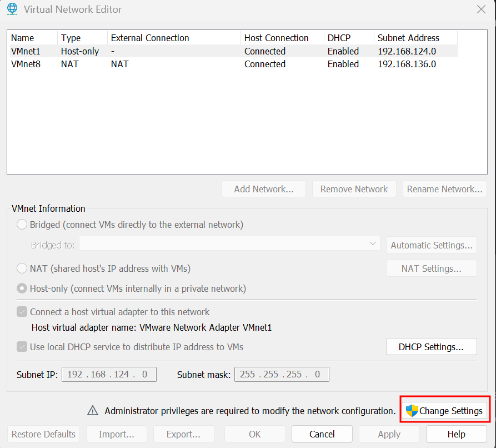Image resolution: width=496 pixels, height=448 pixels.
Task: Click the Import button
Action: coord(117,434)
